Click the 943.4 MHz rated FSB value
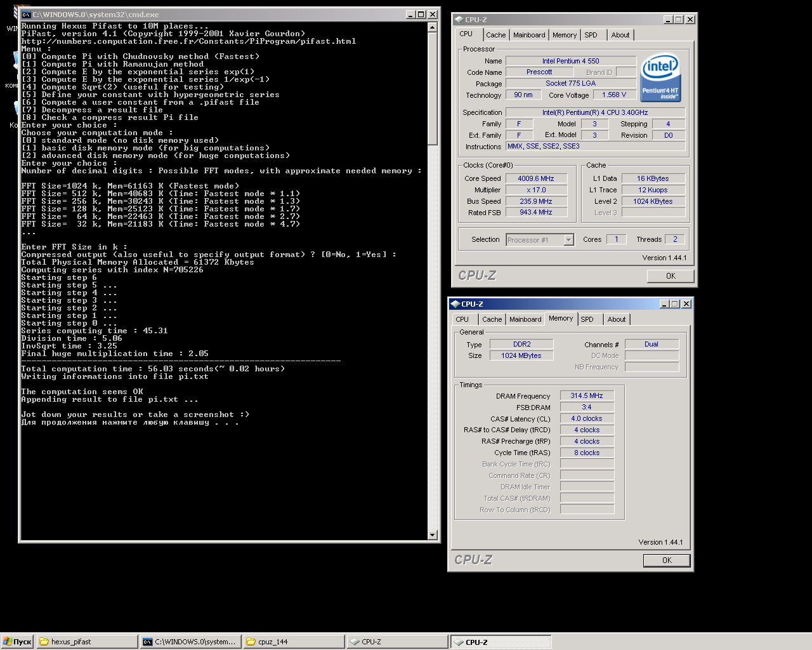The height and width of the screenshot is (650, 812). click(535, 213)
